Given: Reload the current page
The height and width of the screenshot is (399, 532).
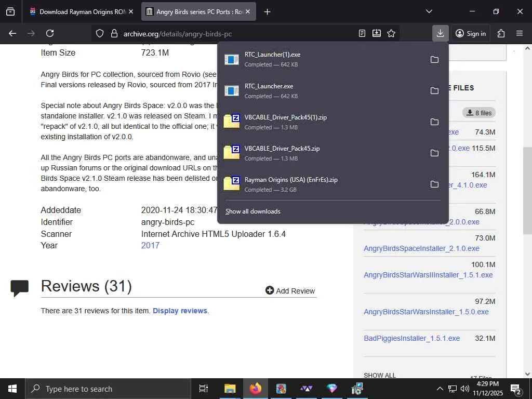Looking at the screenshot, I should coord(50,33).
